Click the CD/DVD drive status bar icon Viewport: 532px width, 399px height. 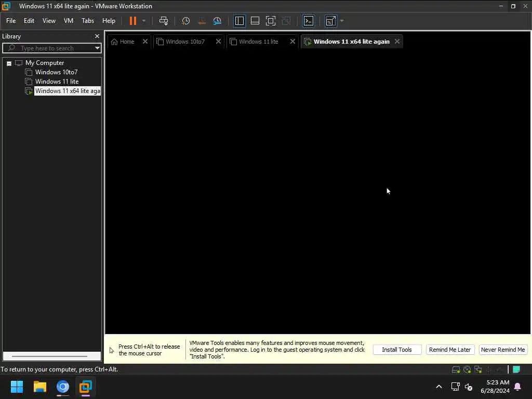[x=467, y=369]
